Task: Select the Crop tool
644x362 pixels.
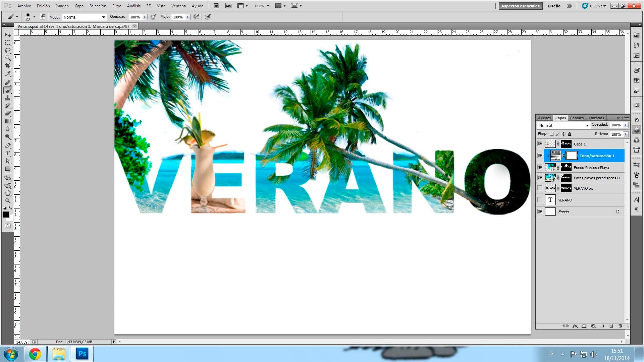Action: point(8,66)
